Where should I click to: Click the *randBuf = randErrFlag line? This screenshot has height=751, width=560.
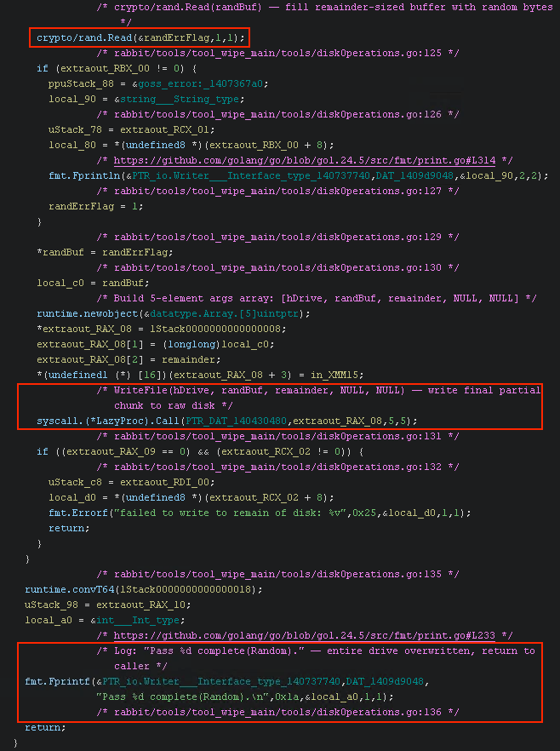[x=105, y=252]
